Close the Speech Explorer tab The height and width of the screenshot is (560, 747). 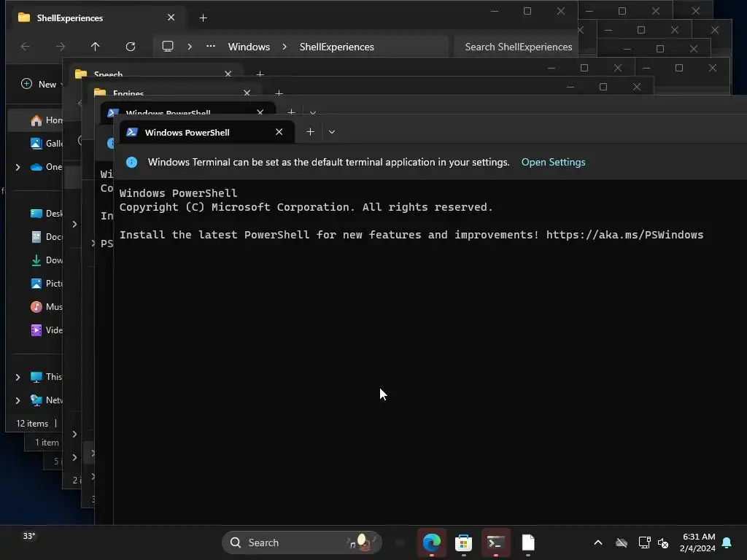tap(228, 74)
